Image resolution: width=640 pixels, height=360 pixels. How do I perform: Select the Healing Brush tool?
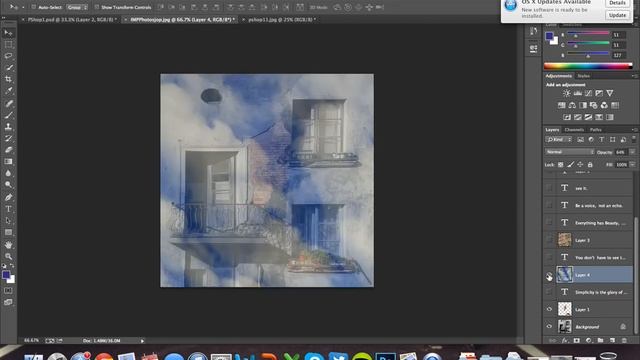[x=8, y=103]
